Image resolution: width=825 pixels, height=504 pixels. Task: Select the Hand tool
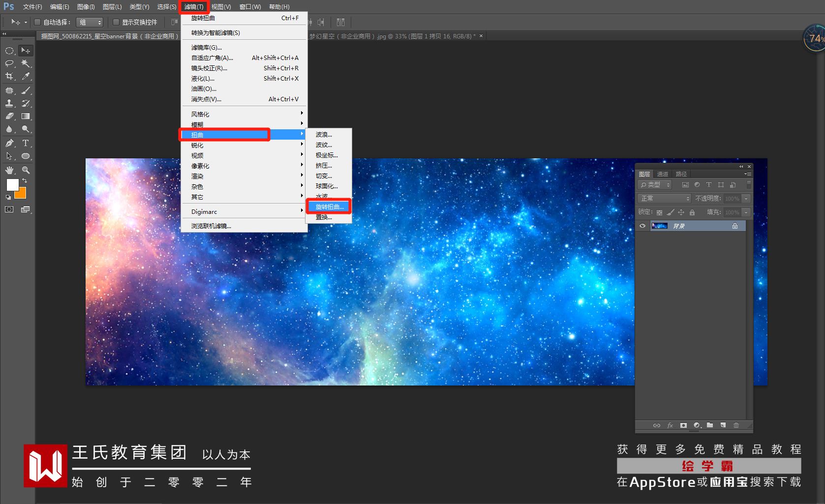coord(9,170)
